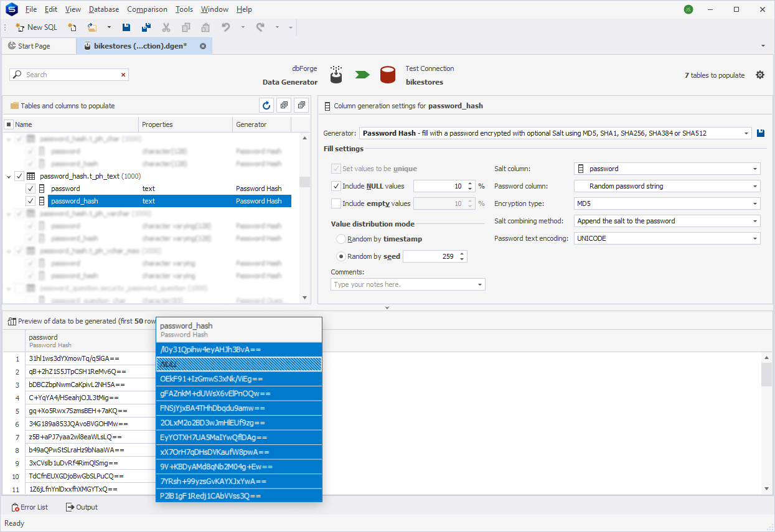Switch to the Start Page tab
This screenshot has height=532, width=775.
tap(39, 46)
